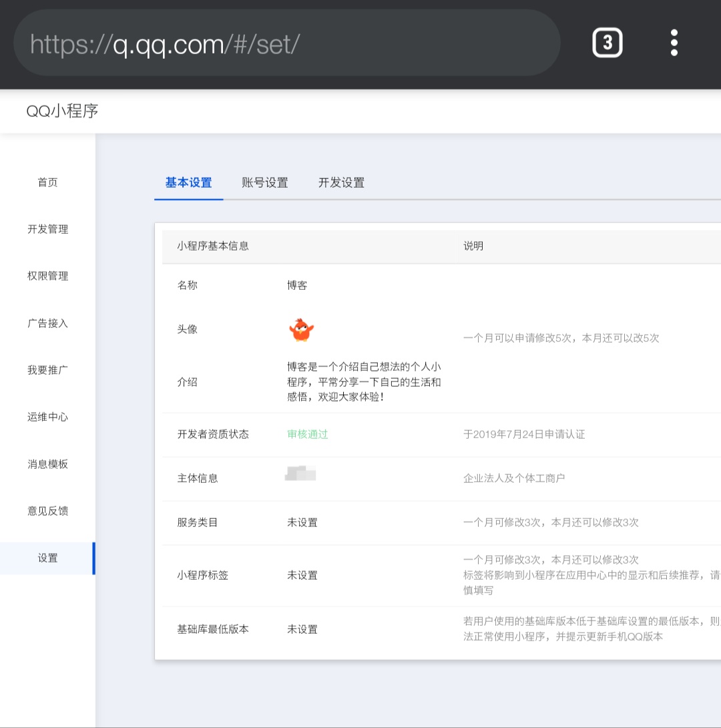Click the note starting 标签将影响到小程序

click(591, 582)
